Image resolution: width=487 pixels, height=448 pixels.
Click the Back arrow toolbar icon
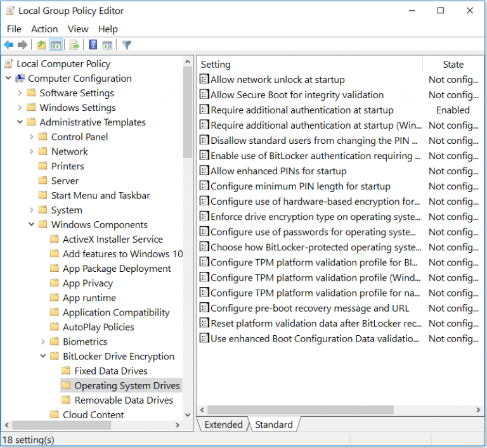[x=9, y=45]
